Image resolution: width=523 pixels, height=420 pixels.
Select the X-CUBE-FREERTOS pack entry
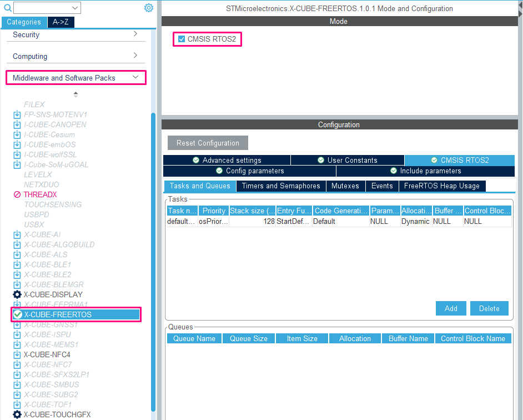point(76,314)
